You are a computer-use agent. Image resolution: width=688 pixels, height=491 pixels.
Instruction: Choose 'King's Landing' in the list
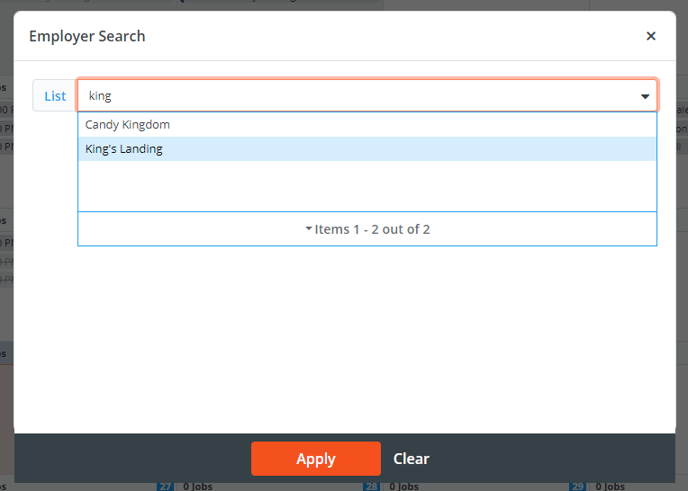[367, 149]
